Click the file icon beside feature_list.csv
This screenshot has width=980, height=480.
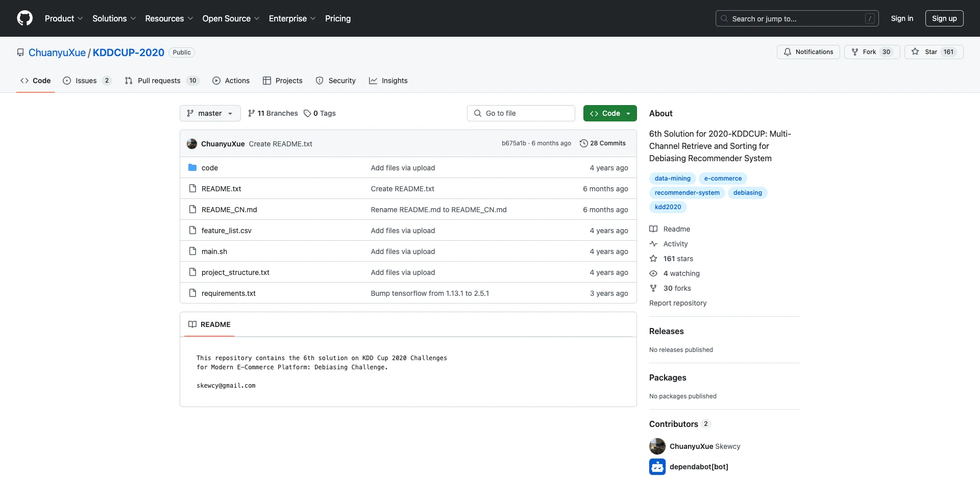[x=192, y=230]
